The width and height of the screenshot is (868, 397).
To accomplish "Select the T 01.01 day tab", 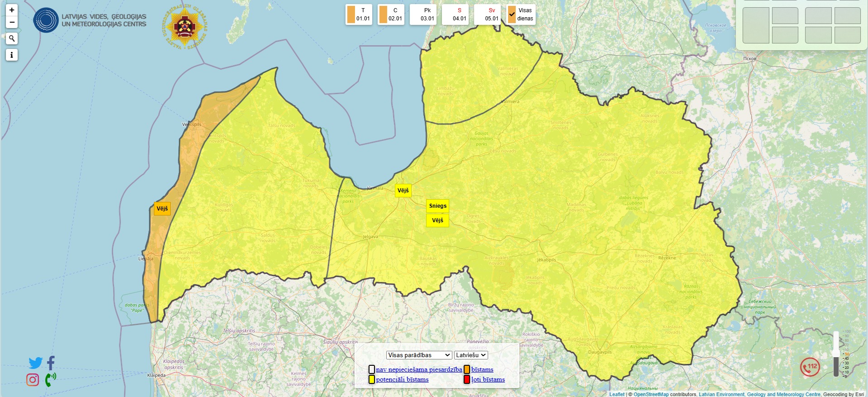I will [359, 14].
